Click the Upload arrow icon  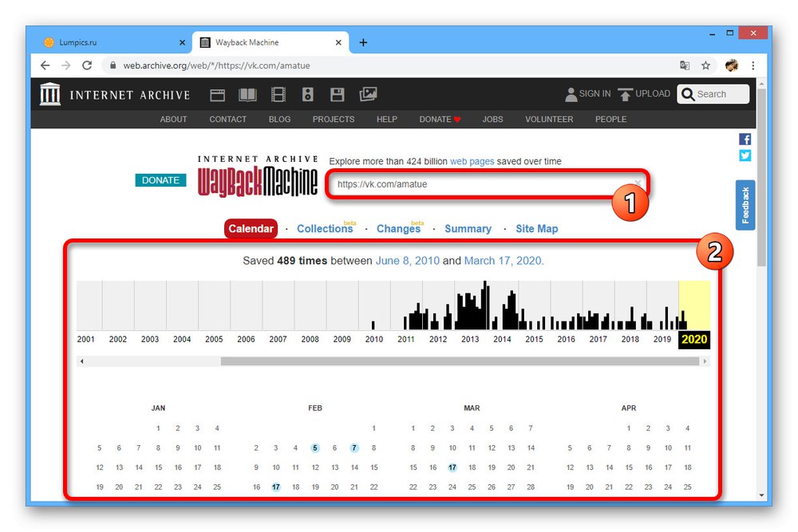625,94
